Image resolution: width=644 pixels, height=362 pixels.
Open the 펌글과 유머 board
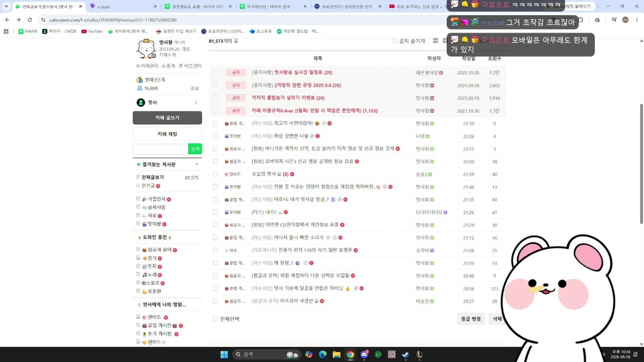pos(160,250)
